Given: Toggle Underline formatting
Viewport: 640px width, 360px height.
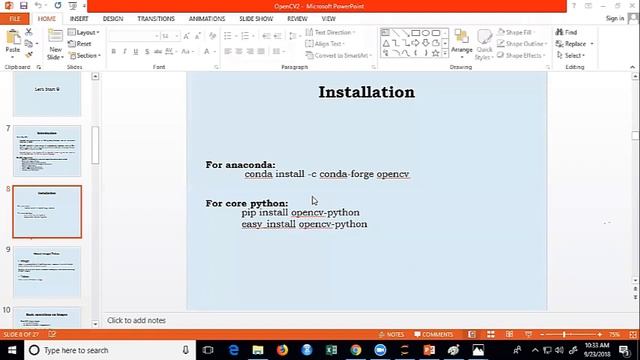Looking at the screenshot, I should 136,51.
